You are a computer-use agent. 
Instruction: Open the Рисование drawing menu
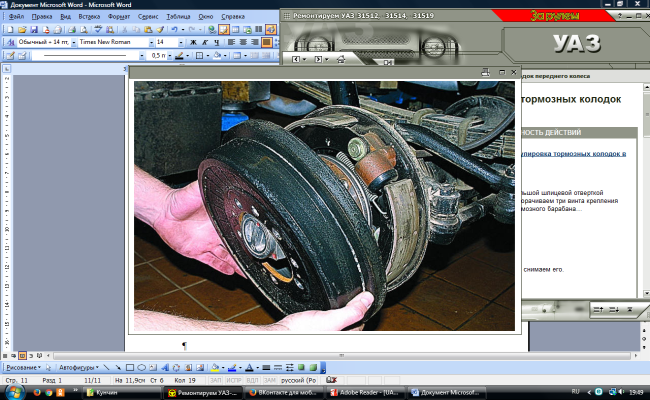23,368
